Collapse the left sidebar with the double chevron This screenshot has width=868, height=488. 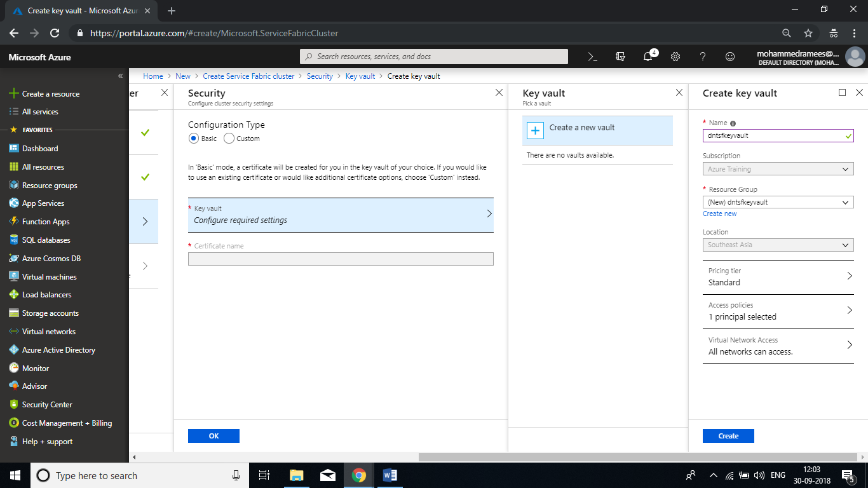coord(120,76)
